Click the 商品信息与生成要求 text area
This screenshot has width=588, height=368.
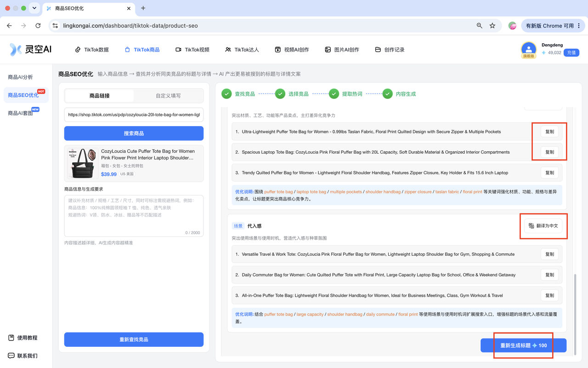click(134, 216)
